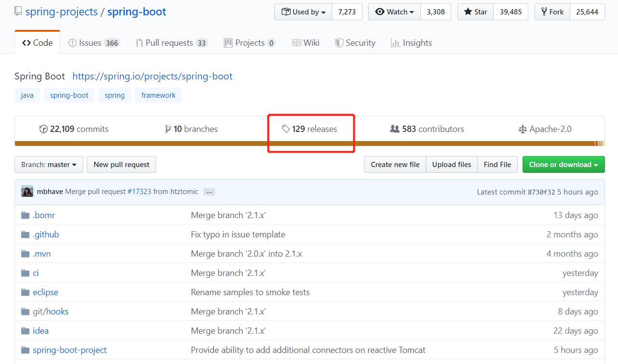Screen dimensions: 618x364
Task: Click the Security shield icon
Action: pos(339,43)
